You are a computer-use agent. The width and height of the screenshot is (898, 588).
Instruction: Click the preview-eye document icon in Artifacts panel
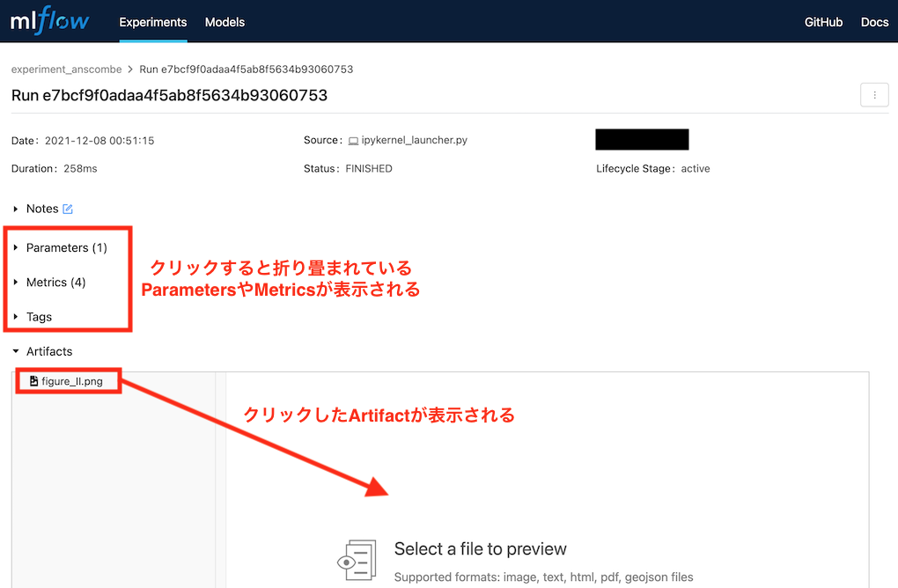click(357, 560)
